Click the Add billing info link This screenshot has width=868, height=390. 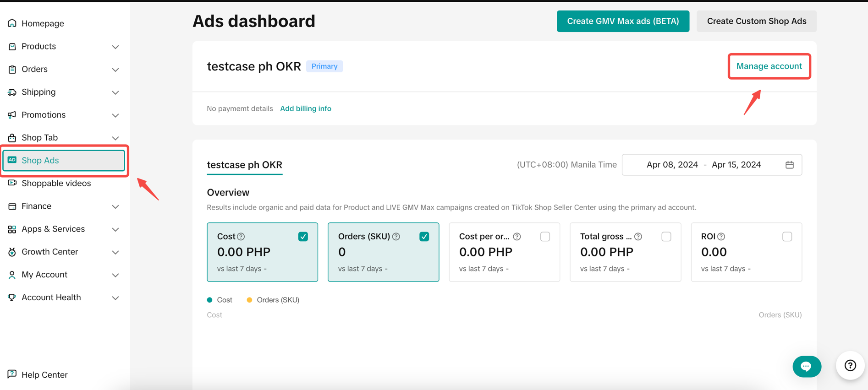[306, 108]
